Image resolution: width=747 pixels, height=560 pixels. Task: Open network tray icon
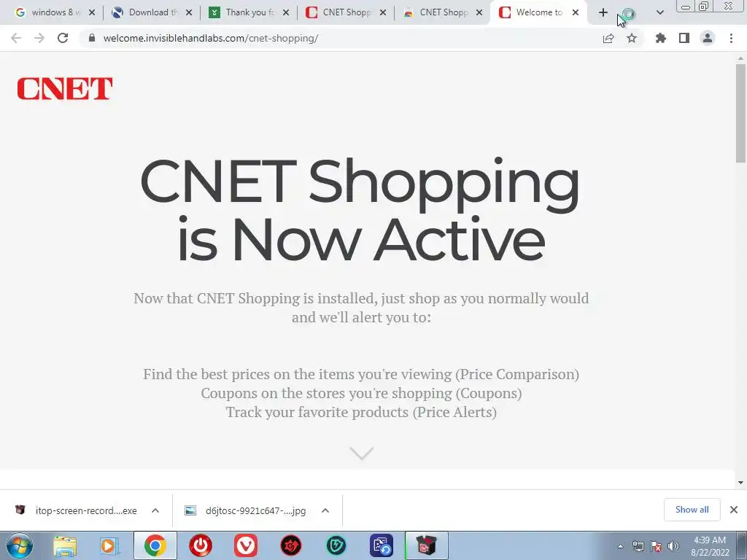(x=638, y=547)
